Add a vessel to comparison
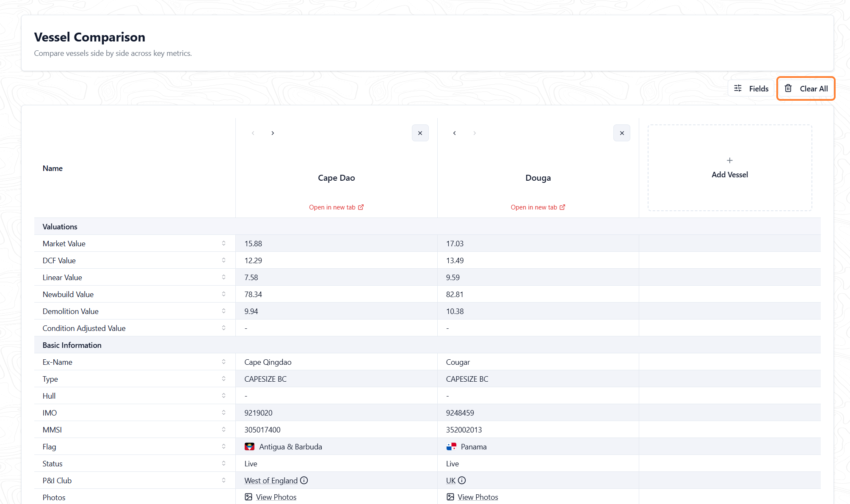Screen dimensions: 850x504 tap(729, 168)
